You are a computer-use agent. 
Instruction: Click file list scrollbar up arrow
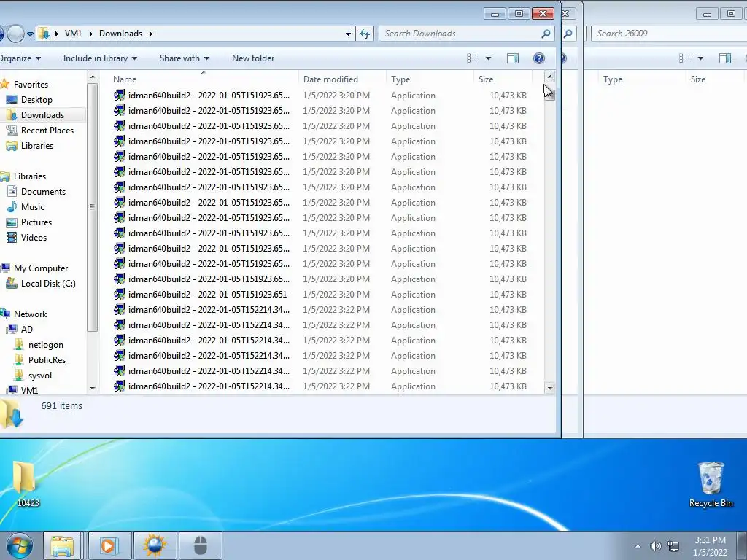tap(550, 76)
